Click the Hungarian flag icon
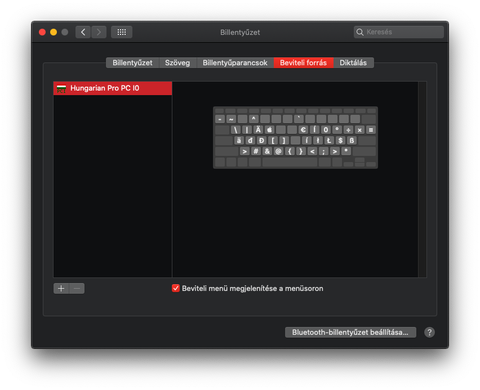 61,89
